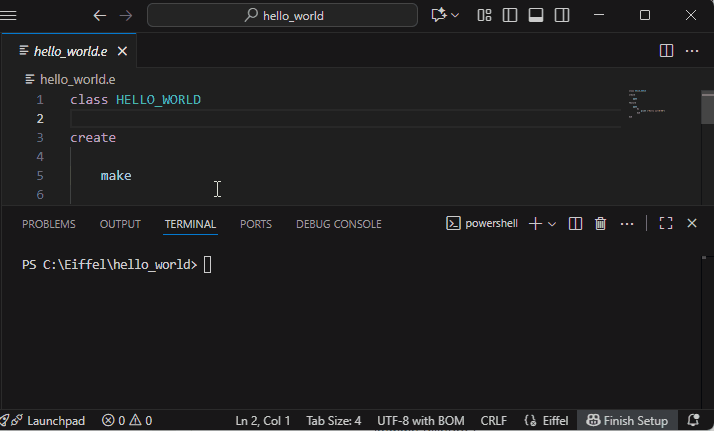Screen dimensions: 714x431
Task: Select UTF-8 with BOM encoding
Action: pyautogui.click(x=421, y=421)
